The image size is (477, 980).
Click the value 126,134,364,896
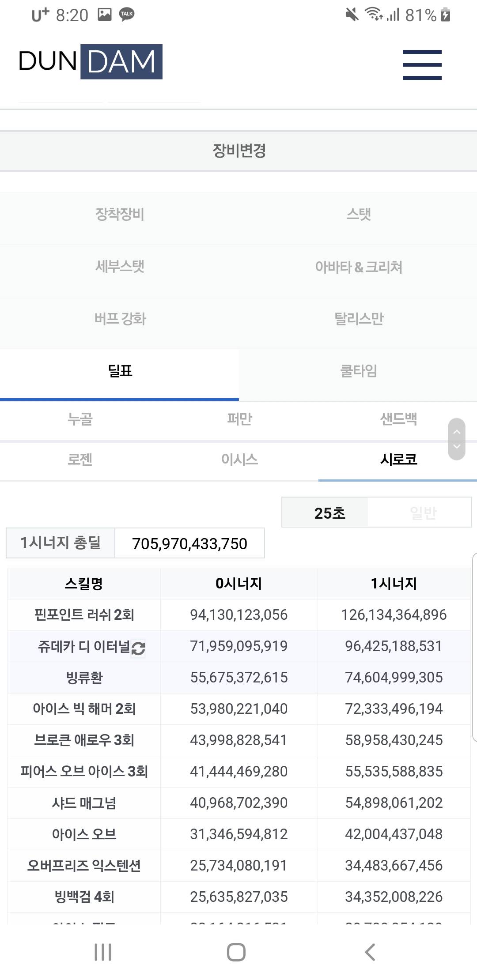point(394,615)
